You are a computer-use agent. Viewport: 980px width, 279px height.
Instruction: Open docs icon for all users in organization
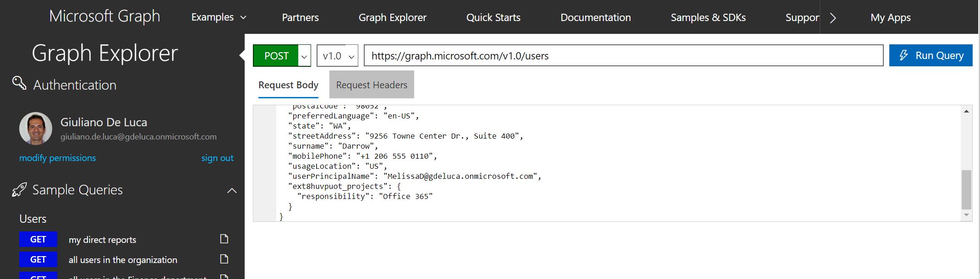point(224,259)
